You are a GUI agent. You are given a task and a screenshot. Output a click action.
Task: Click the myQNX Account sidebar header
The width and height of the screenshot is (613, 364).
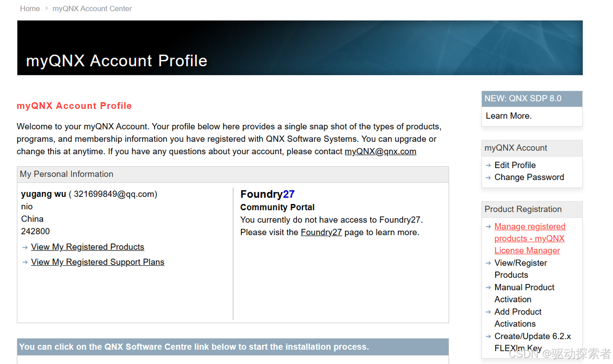point(532,148)
